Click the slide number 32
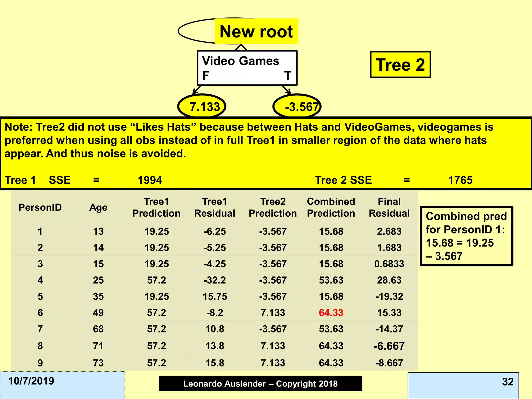The width and height of the screenshot is (532, 399). [x=508, y=382]
